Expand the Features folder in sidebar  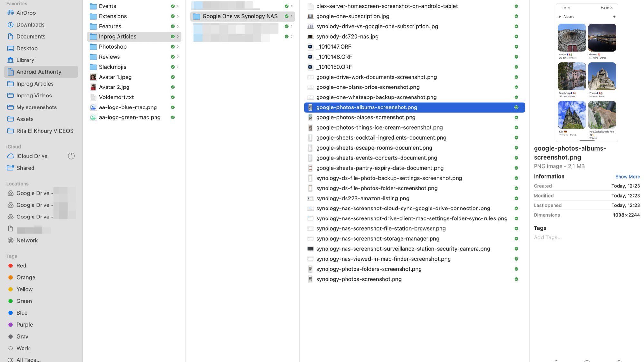click(x=178, y=26)
